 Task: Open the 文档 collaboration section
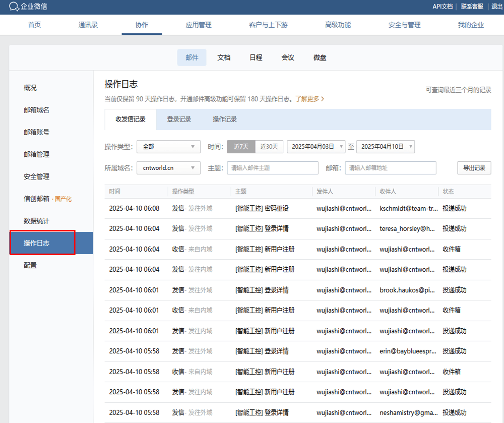point(224,57)
